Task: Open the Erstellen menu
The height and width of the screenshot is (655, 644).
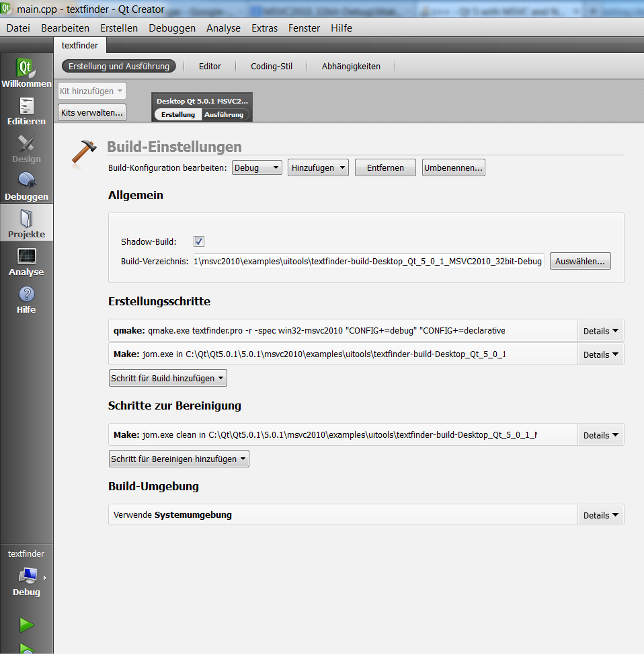Action: point(119,28)
